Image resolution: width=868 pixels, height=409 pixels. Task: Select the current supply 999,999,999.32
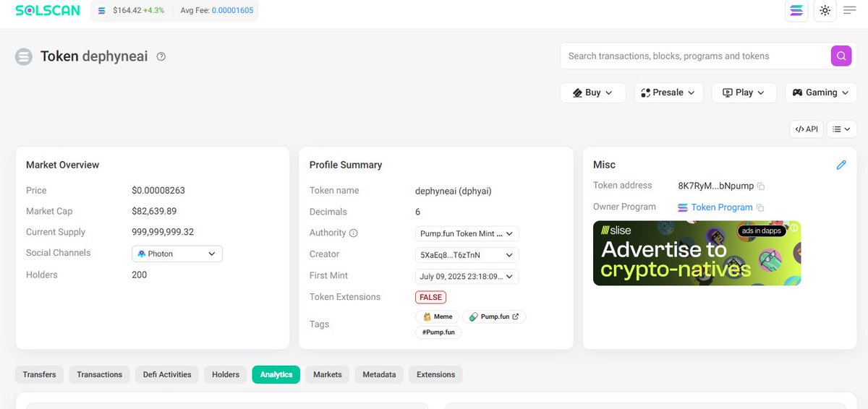(x=163, y=232)
